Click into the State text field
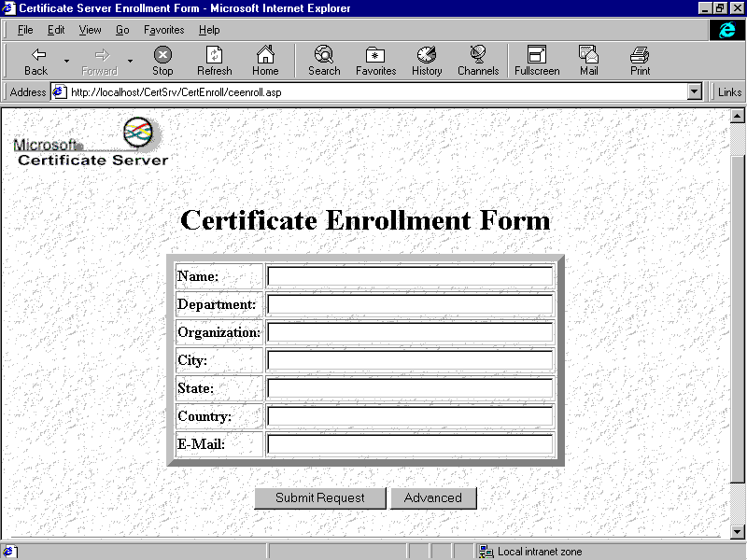Screen dimensions: 747x560 tap(410, 388)
